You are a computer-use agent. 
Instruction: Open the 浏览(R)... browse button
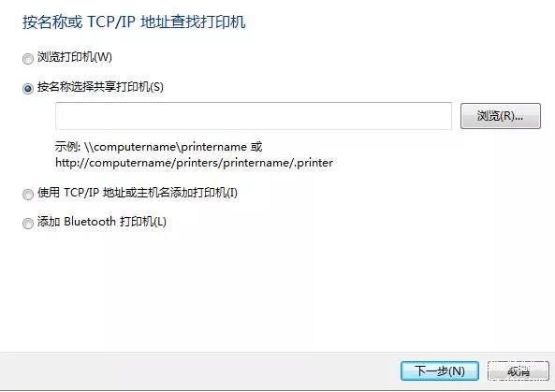pos(501,116)
